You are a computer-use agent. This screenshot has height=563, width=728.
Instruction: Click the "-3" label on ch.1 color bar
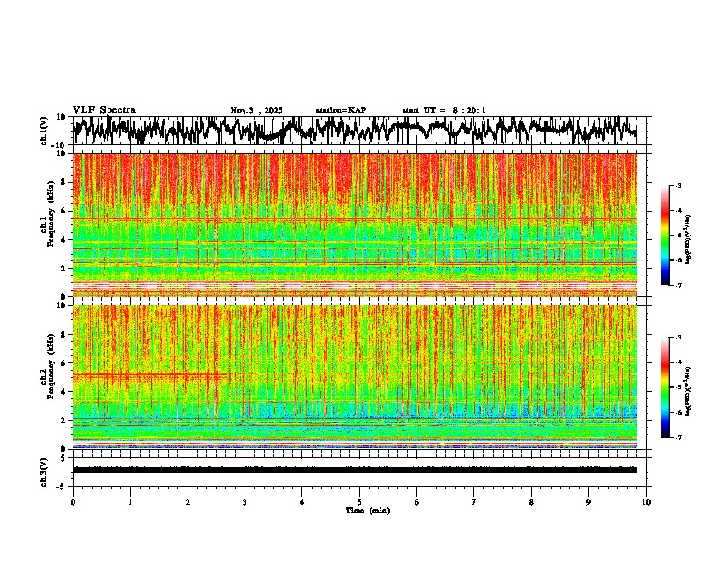(678, 185)
